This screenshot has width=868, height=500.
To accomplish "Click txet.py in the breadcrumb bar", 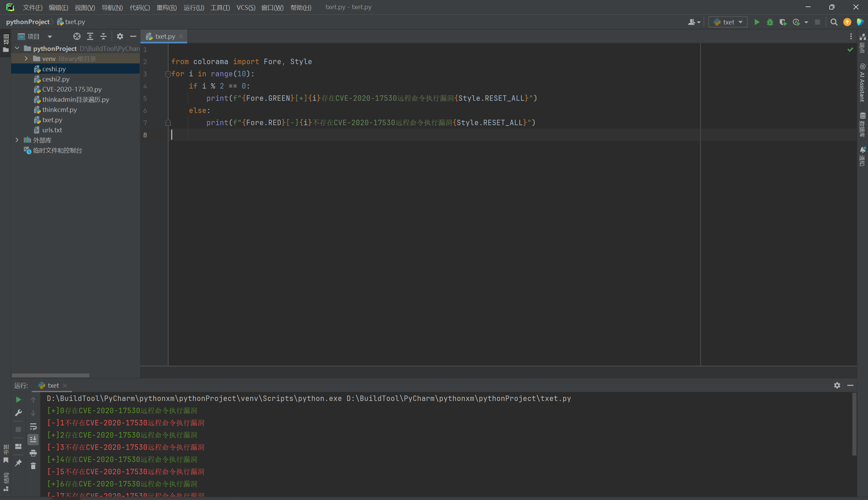I will (x=71, y=22).
